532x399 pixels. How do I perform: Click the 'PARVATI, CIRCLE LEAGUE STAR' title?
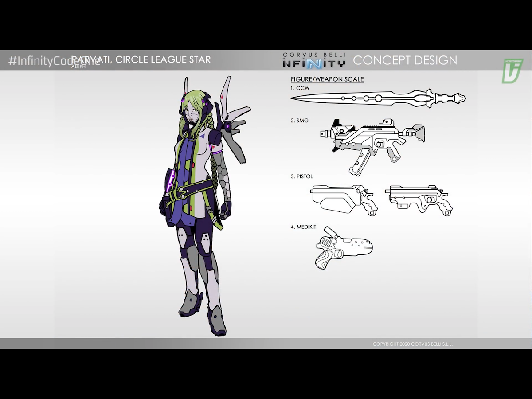click(141, 59)
